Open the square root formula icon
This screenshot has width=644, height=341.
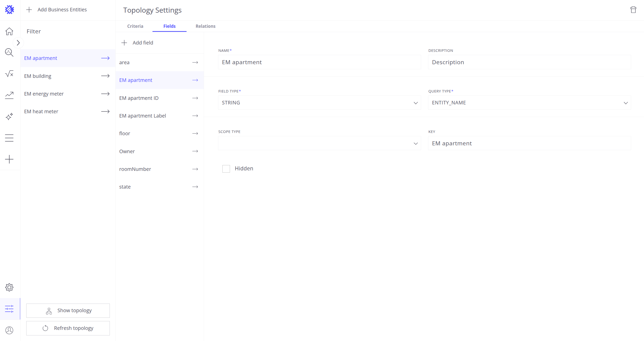[9, 74]
